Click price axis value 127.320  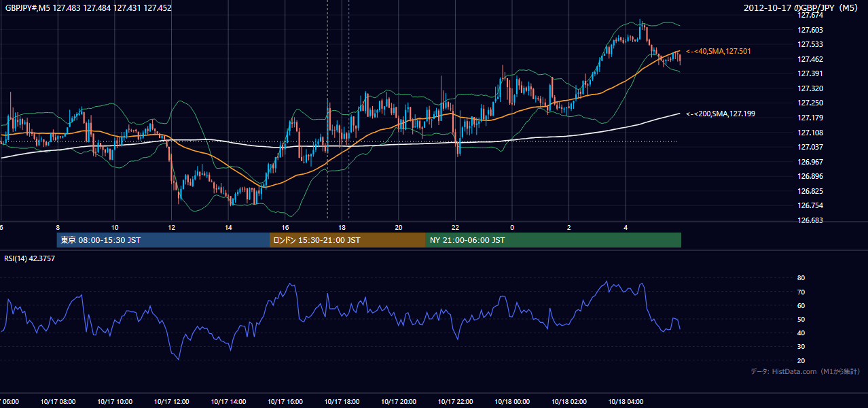point(811,89)
